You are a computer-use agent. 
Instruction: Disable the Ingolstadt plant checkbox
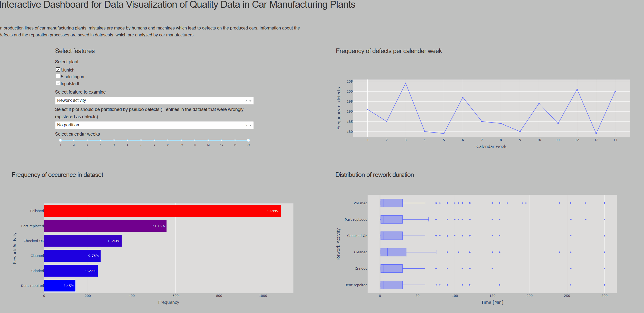pos(58,83)
